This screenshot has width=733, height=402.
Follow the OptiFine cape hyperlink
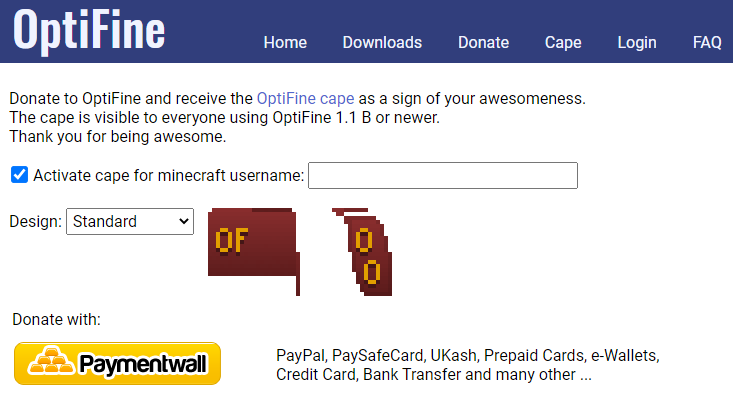(x=306, y=99)
